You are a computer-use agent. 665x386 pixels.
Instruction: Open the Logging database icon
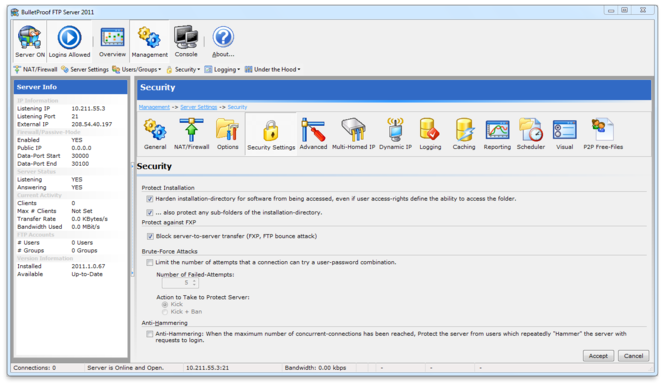(x=430, y=130)
